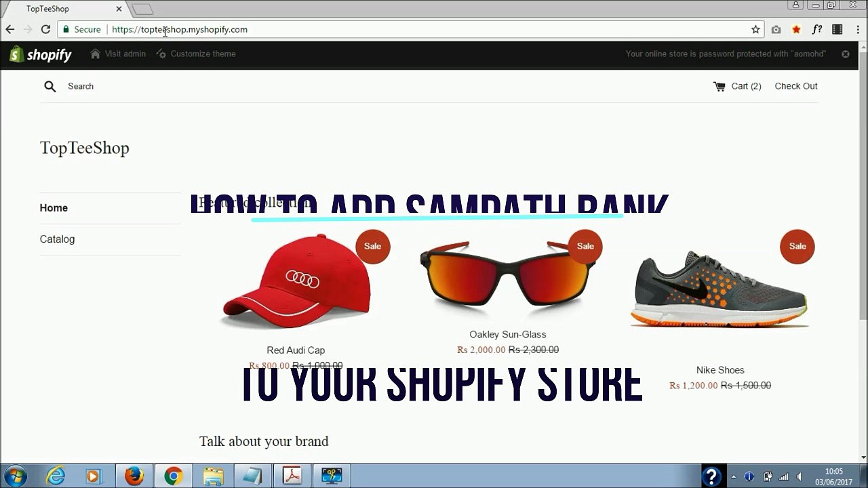Click the page scrollbar up arrow
868x488 pixels.
point(863,46)
